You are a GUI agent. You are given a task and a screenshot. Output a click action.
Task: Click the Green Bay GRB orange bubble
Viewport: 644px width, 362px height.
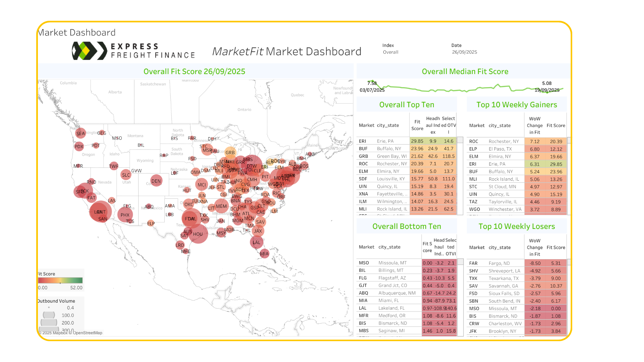(230, 153)
